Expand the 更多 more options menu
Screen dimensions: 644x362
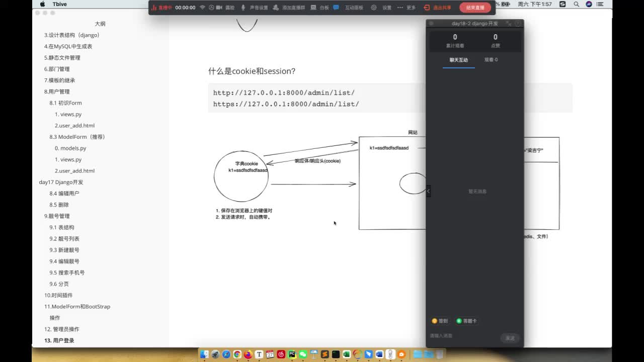click(x=407, y=8)
